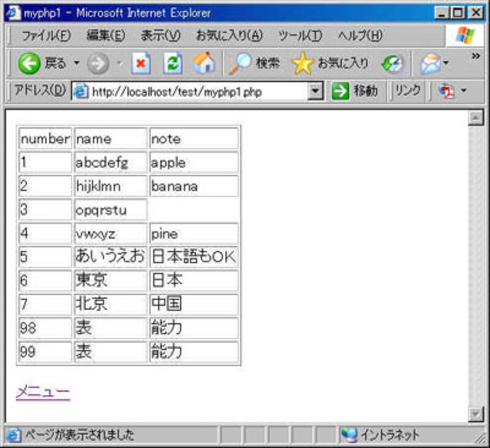Screen dimensions: 490x448
Task: Open the ツール(T) menu
Action: 300,35
